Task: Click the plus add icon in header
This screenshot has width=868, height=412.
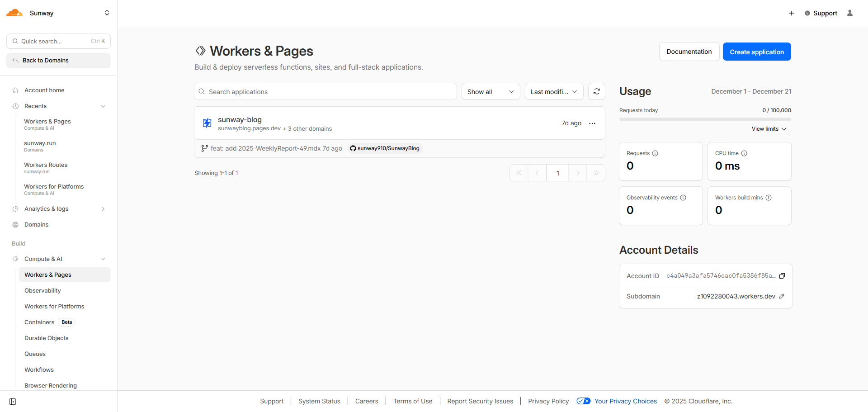Action: point(791,13)
